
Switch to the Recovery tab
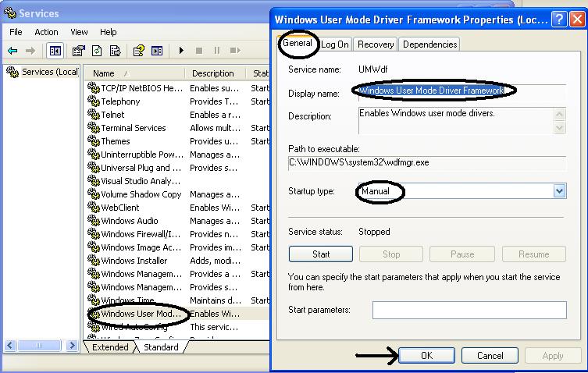pos(376,44)
